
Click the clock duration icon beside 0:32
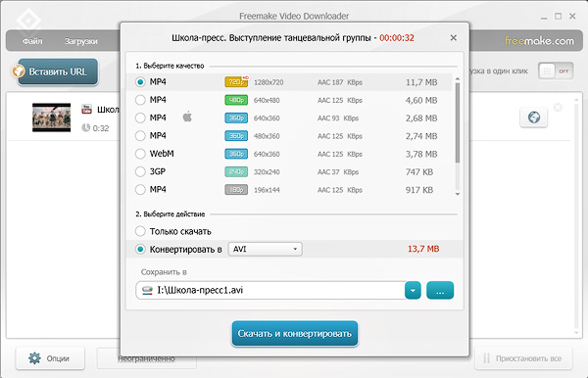pos(86,128)
